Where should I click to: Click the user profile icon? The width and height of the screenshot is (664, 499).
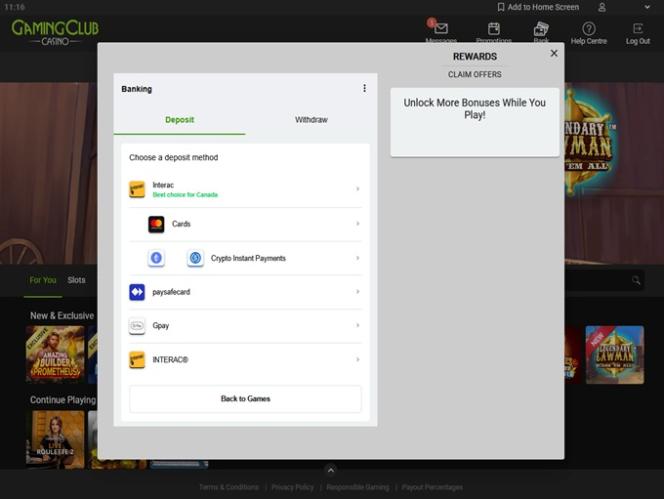(x=601, y=7)
